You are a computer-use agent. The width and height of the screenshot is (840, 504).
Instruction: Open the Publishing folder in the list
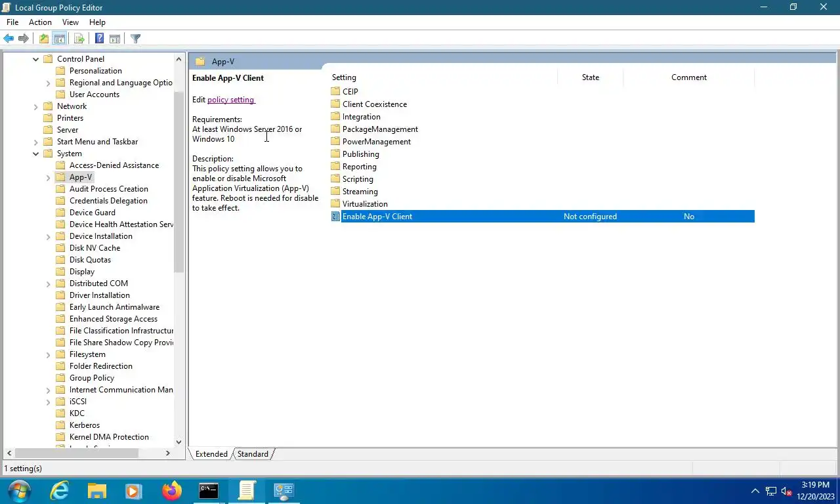(x=355, y=154)
